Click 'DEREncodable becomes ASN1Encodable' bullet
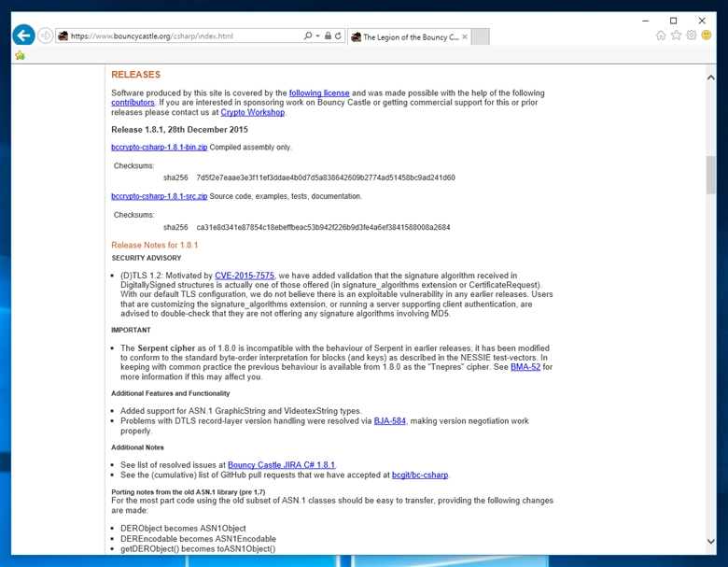Screen dimensions: 728x567 click(x=198, y=539)
